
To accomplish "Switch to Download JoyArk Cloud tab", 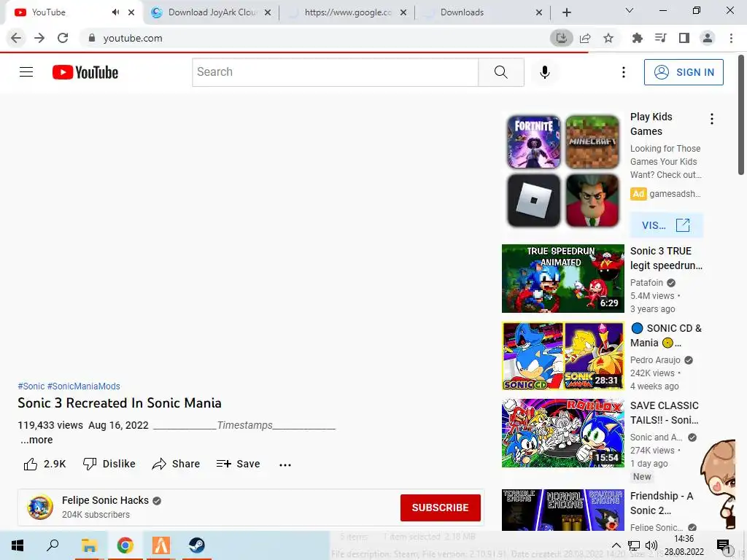I will pos(211,12).
